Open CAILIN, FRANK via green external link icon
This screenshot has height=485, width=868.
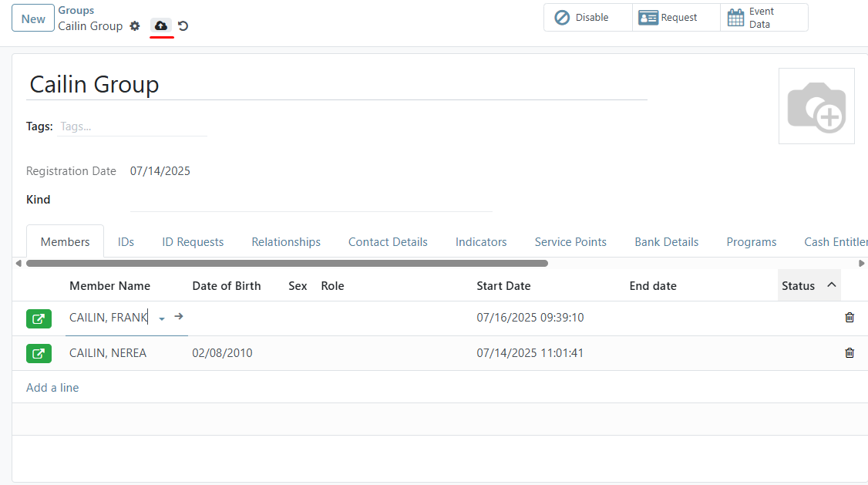pyautogui.click(x=39, y=318)
